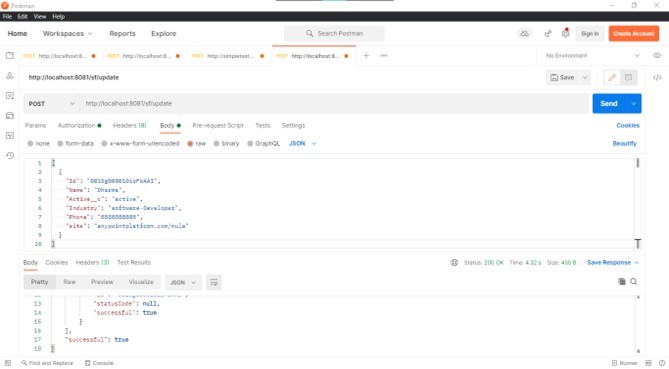Open the Monitors sidebar icon
This screenshot has height=369, width=669.
point(10,136)
